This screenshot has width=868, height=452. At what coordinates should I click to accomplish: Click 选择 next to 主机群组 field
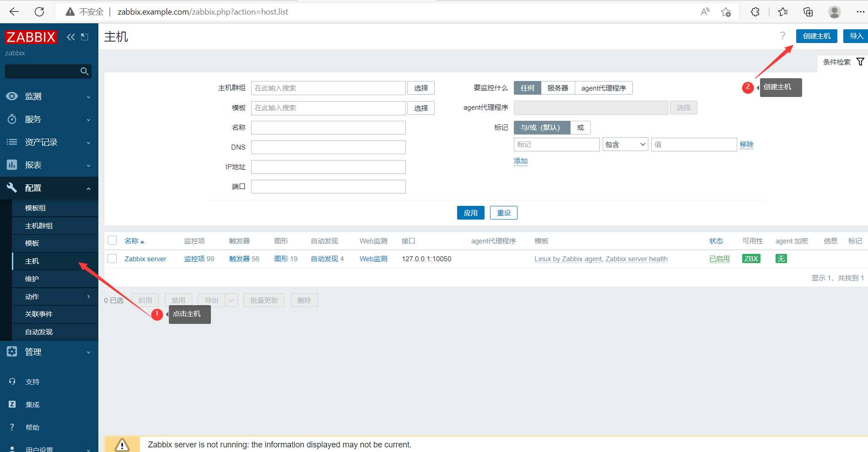coord(421,88)
